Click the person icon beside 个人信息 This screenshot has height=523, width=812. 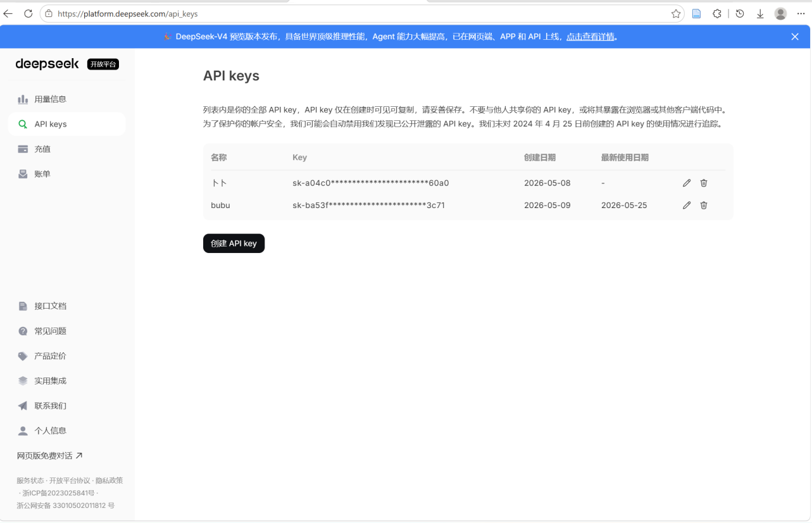tap(23, 431)
